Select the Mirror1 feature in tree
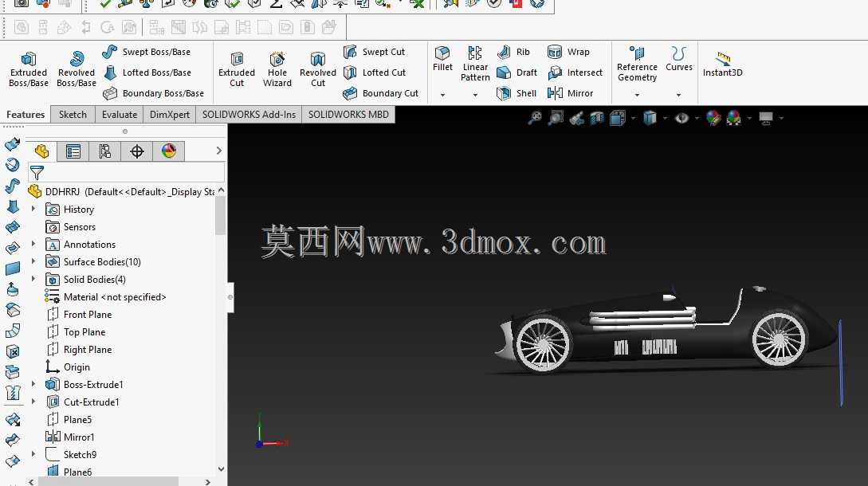The image size is (868, 486). (70, 437)
